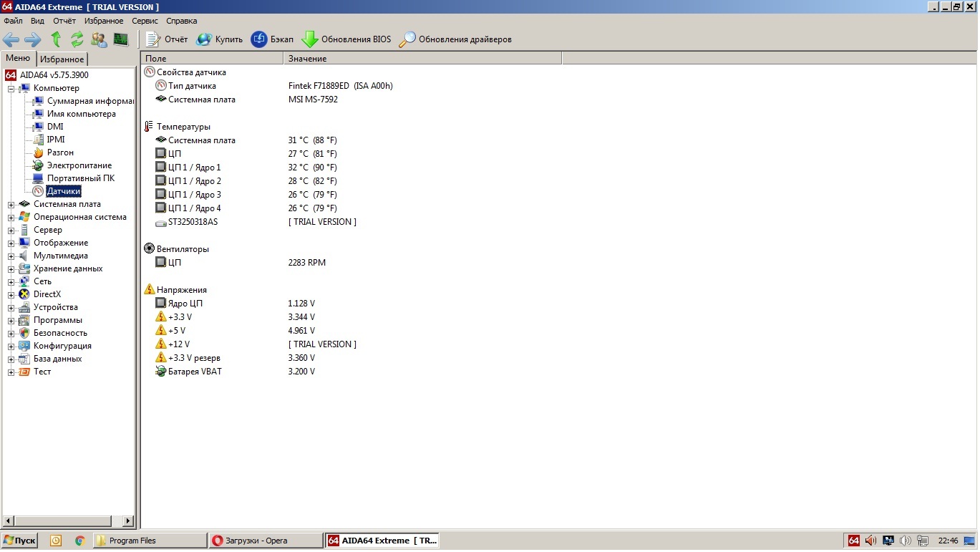Click the tree pane's scroll-left arrow
Viewport: 980px width, 552px height.
pyautogui.click(x=9, y=521)
